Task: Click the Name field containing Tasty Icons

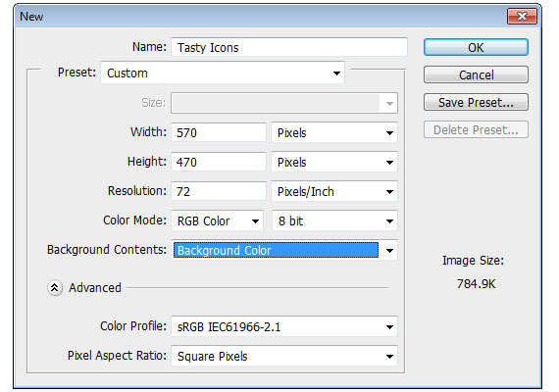Action: point(289,47)
